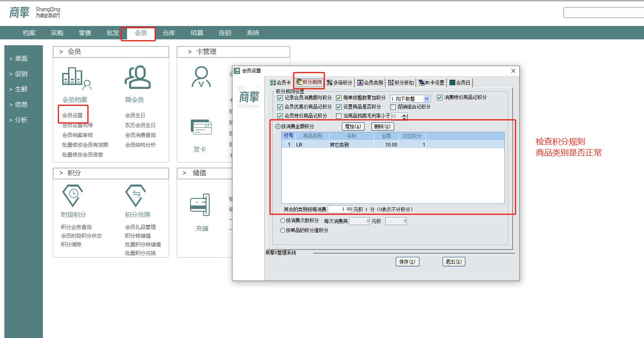Open the 连锁 menu
The width and height of the screenshot is (644, 338).
(225, 33)
